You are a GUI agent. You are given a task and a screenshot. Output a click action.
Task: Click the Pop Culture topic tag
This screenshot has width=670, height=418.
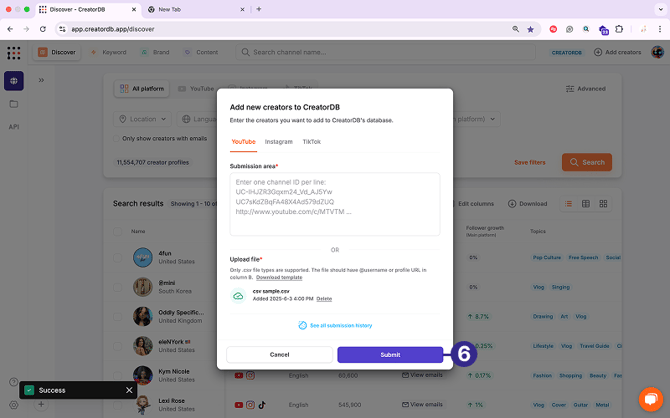click(547, 257)
